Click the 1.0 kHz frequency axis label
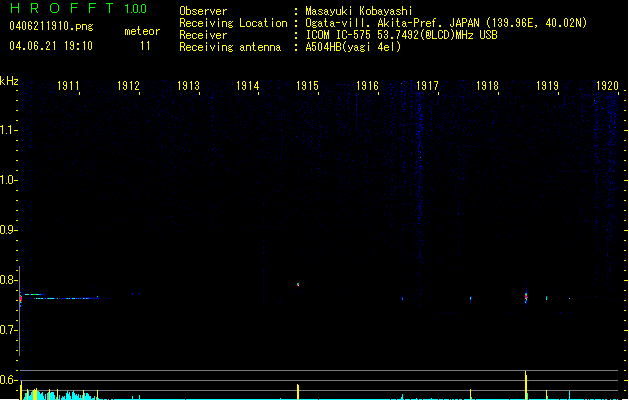The height and width of the screenshot is (400, 629). pos(8,180)
